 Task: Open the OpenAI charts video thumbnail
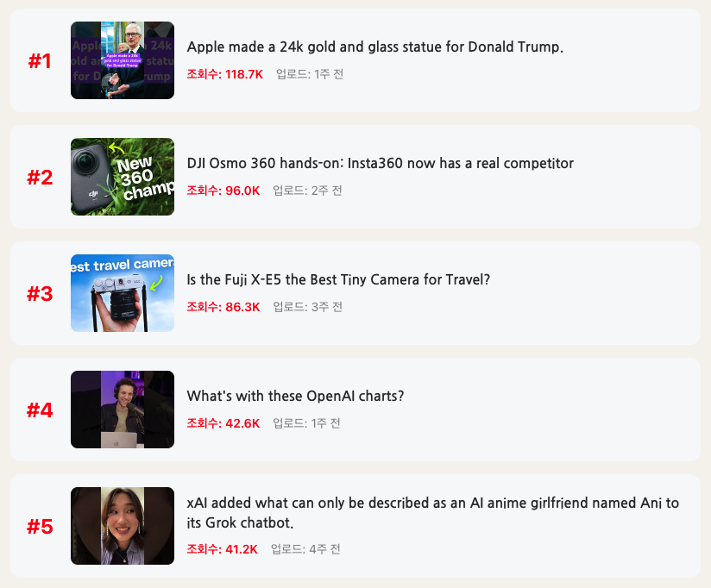pos(123,410)
